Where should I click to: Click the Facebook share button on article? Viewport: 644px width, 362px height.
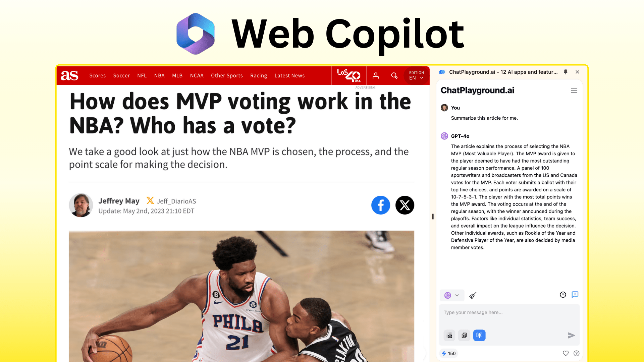(380, 205)
